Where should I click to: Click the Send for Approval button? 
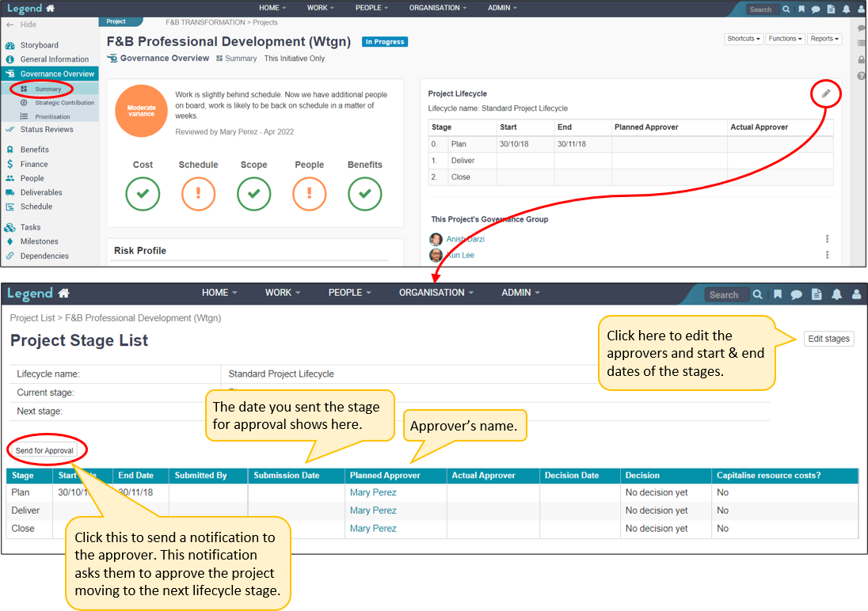44,450
